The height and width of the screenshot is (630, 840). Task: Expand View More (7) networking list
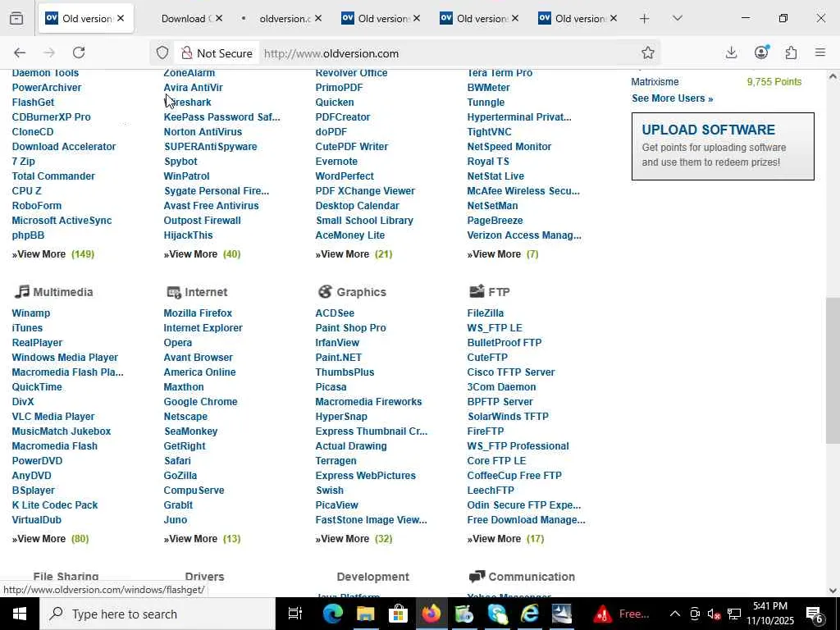pyautogui.click(x=503, y=254)
